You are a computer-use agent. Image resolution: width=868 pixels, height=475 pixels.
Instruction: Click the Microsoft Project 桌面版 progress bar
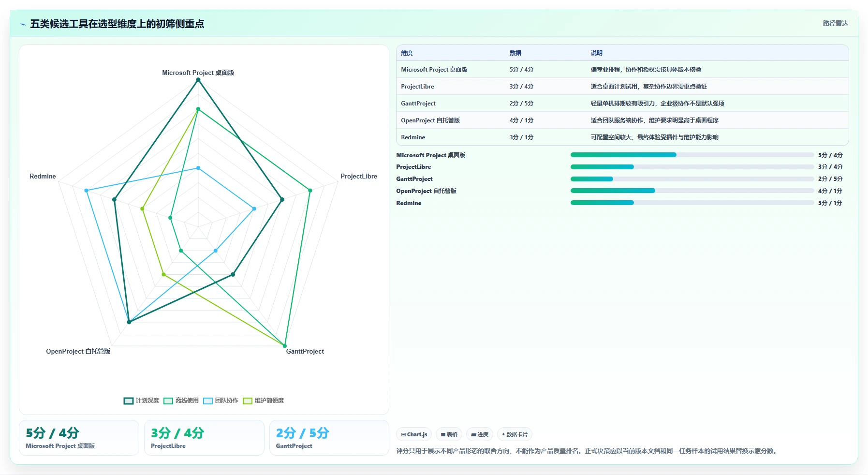692,155
